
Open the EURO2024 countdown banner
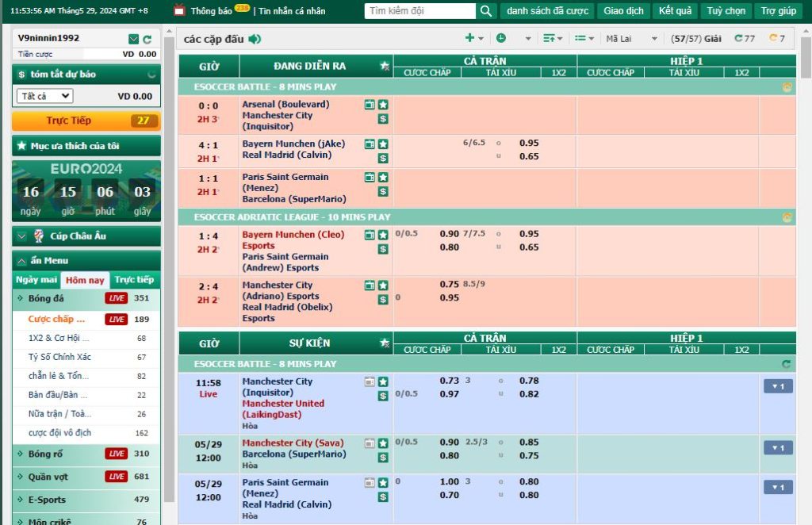(86, 191)
